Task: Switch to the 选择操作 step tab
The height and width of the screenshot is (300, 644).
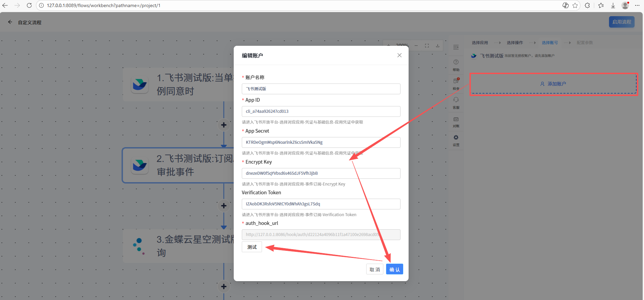Action: click(x=515, y=43)
